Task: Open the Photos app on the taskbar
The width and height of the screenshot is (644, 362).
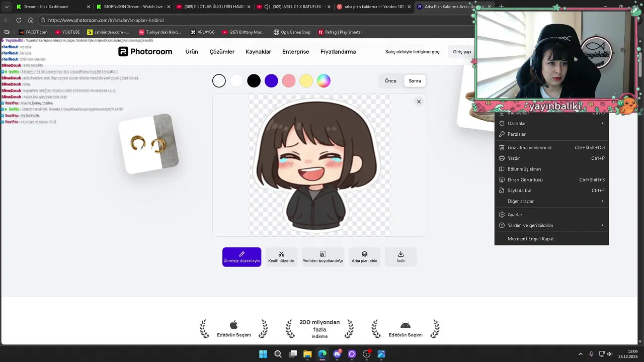Action: 381,354
